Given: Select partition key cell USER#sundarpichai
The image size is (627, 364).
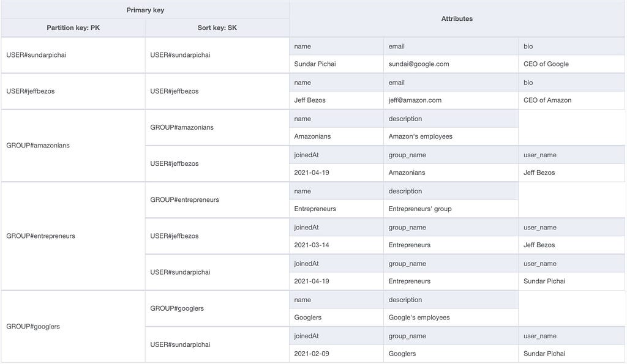Looking at the screenshot, I should [x=73, y=55].
